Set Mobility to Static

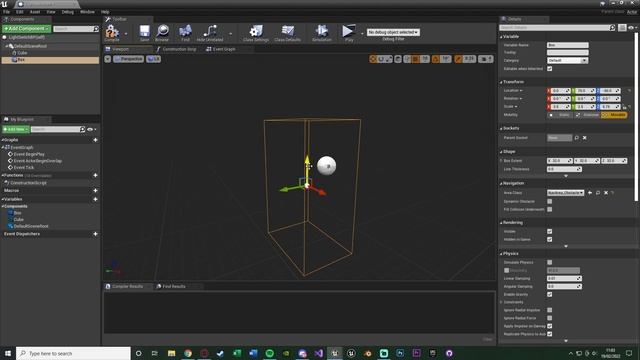tap(560, 115)
